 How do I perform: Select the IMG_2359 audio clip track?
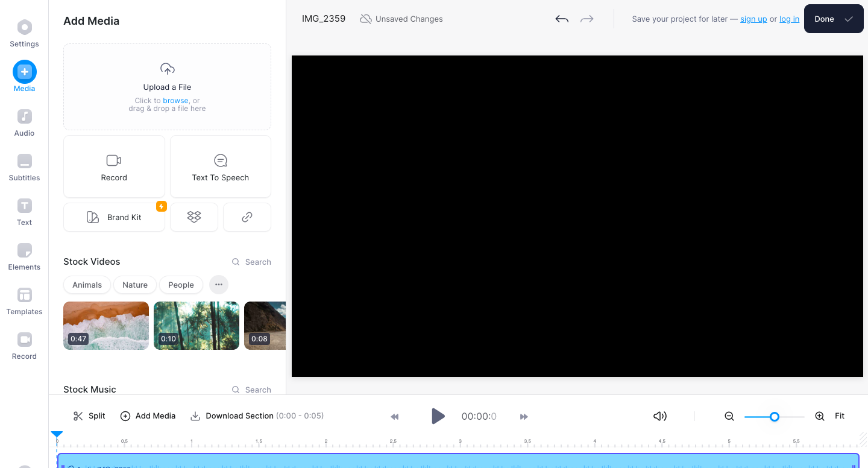click(x=458, y=461)
